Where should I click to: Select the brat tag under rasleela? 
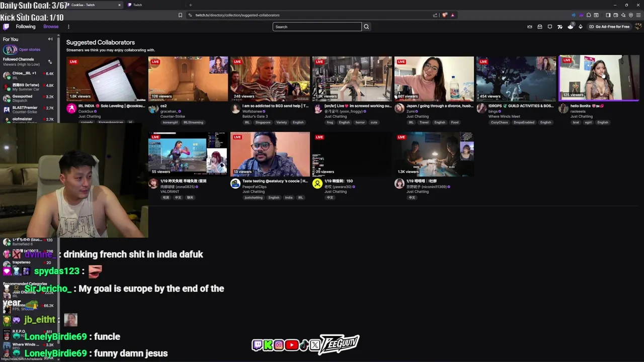coord(576,122)
